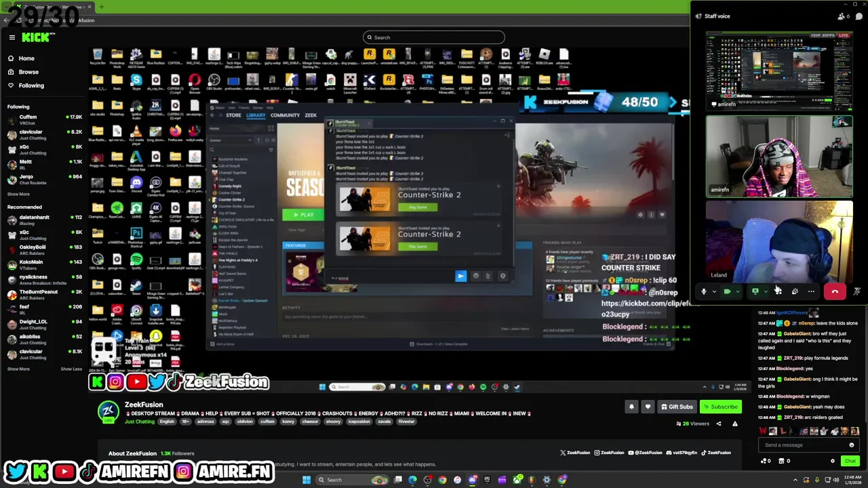The image size is (868, 488).
Task: Select KokoMain's avatar in Recommended
Action: (12, 265)
